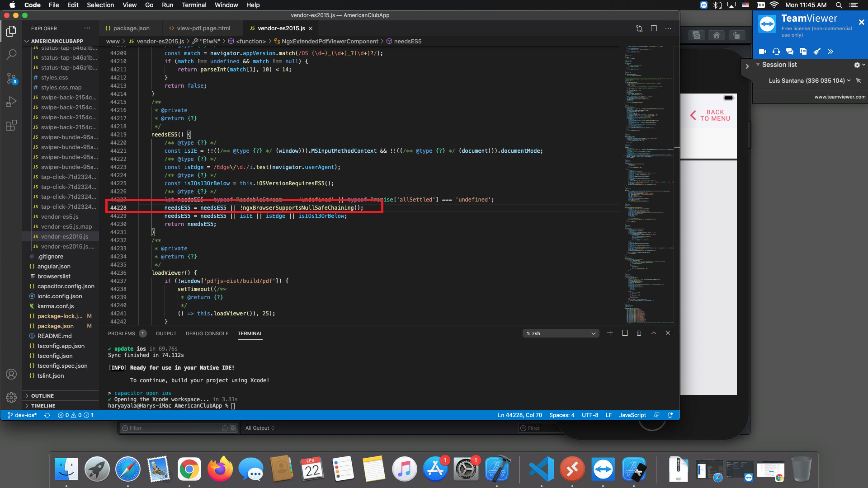Open the Terminal menu in the menu bar

194,5
